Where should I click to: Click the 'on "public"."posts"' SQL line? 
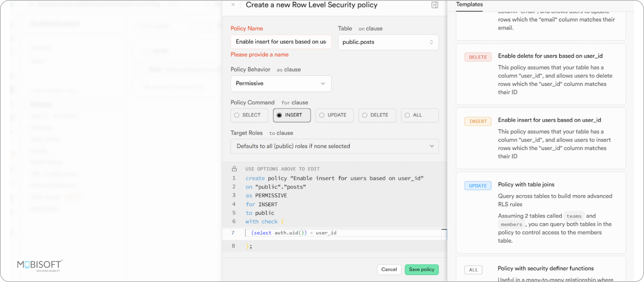coord(276,187)
